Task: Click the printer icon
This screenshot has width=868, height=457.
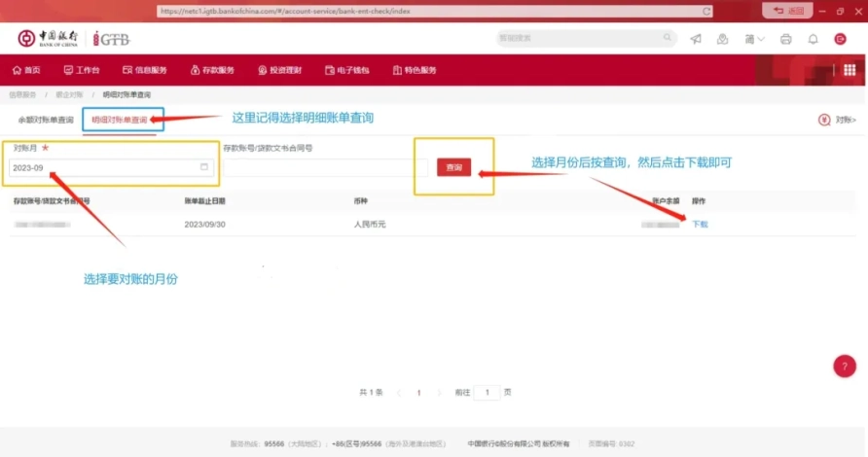Action: click(x=785, y=39)
